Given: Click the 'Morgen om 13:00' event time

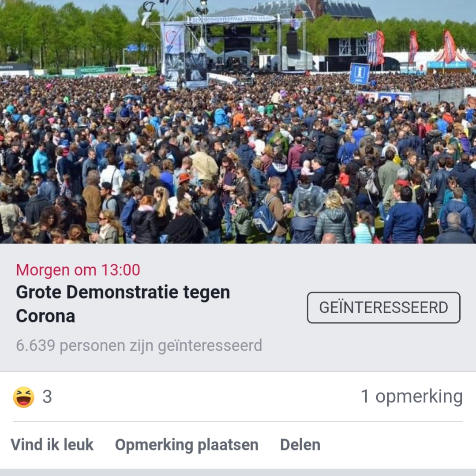Looking at the screenshot, I should [78, 270].
